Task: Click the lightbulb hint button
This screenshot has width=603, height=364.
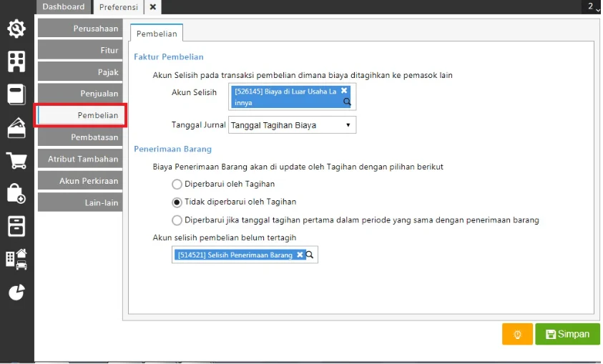Action: click(516, 334)
